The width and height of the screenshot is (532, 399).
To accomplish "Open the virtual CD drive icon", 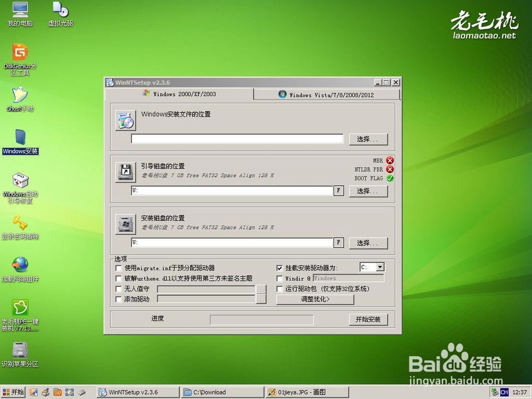I will tap(61, 14).
